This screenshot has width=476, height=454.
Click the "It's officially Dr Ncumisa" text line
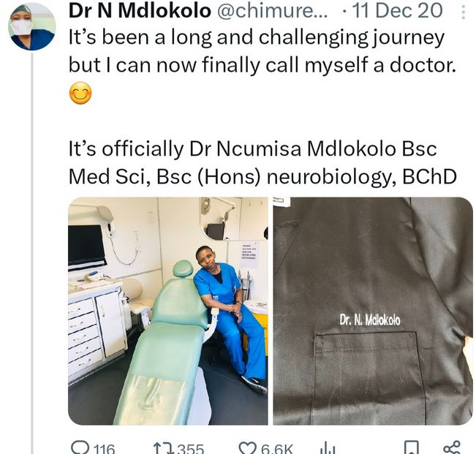click(252, 149)
